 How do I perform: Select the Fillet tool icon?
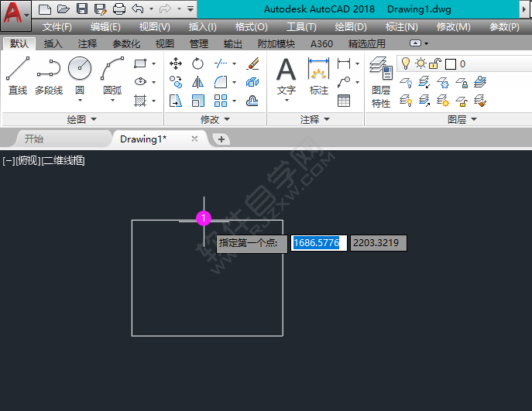(221, 82)
